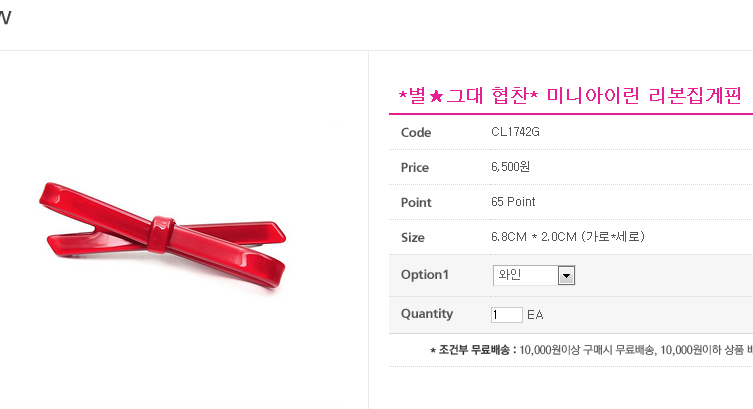Viewport: 753px width, 409px height.
Task: Select the 와인 option combo box
Action: click(x=534, y=276)
